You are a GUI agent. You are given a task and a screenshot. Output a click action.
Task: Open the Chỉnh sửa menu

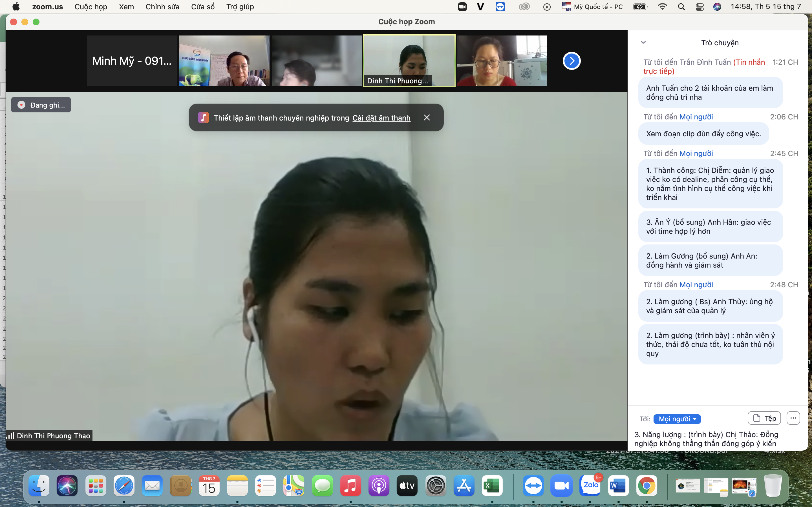click(162, 7)
